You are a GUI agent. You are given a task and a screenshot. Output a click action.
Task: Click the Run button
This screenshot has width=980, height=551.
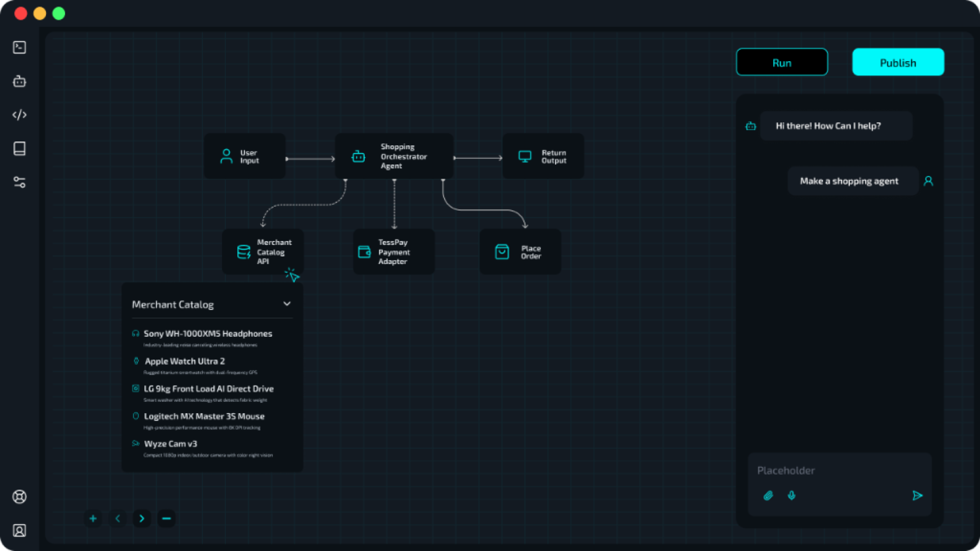pyautogui.click(x=782, y=62)
